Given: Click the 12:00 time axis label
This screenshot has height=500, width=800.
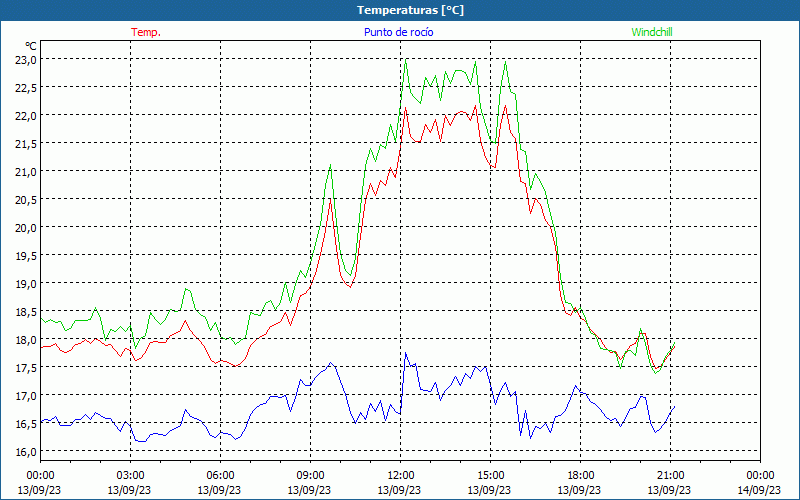Looking at the screenshot, I should pyautogui.click(x=400, y=476).
